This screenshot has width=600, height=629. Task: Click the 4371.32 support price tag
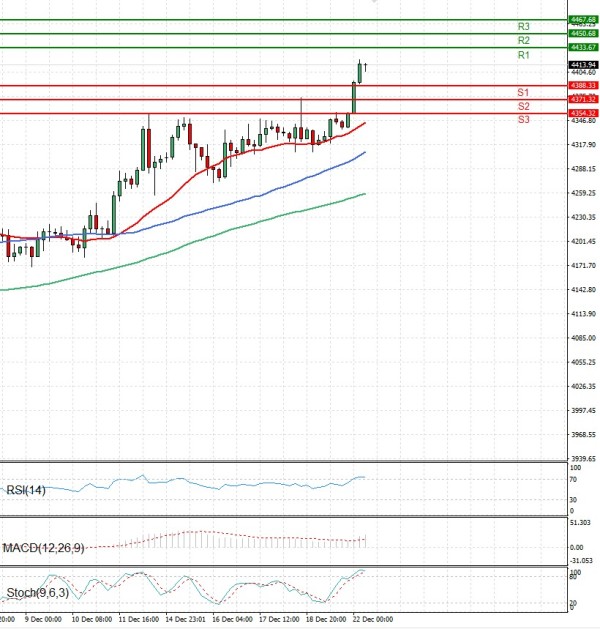tap(583, 99)
